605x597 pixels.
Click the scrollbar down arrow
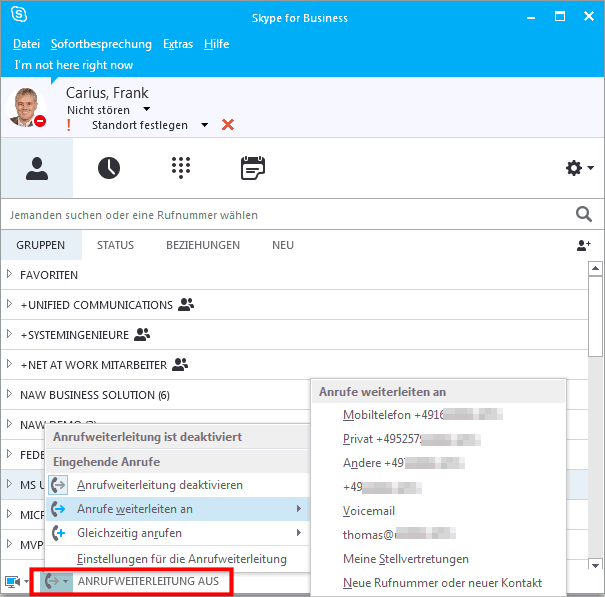pos(595,565)
